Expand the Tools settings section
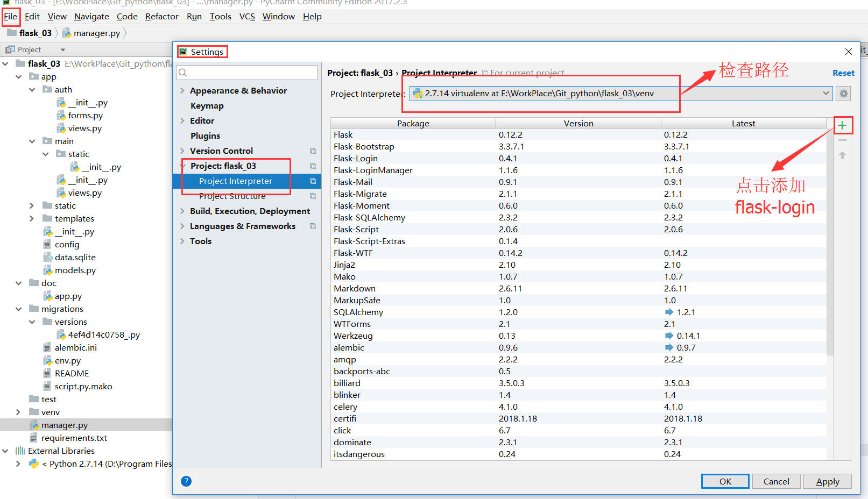The height and width of the screenshot is (499, 868). coord(182,241)
